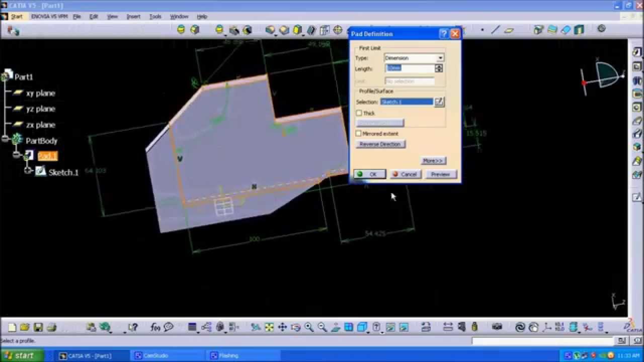644x362 pixels.
Task: Click OK in Pad Definition
Action: [370, 174]
